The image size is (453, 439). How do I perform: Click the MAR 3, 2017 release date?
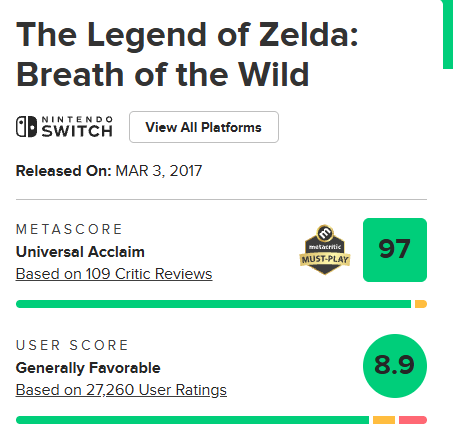159,171
